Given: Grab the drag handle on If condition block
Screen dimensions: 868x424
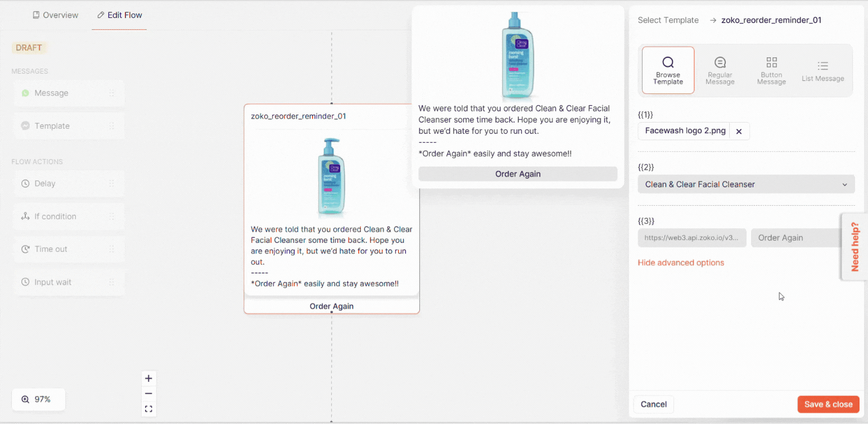Looking at the screenshot, I should pyautogui.click(x=111, y=216).
